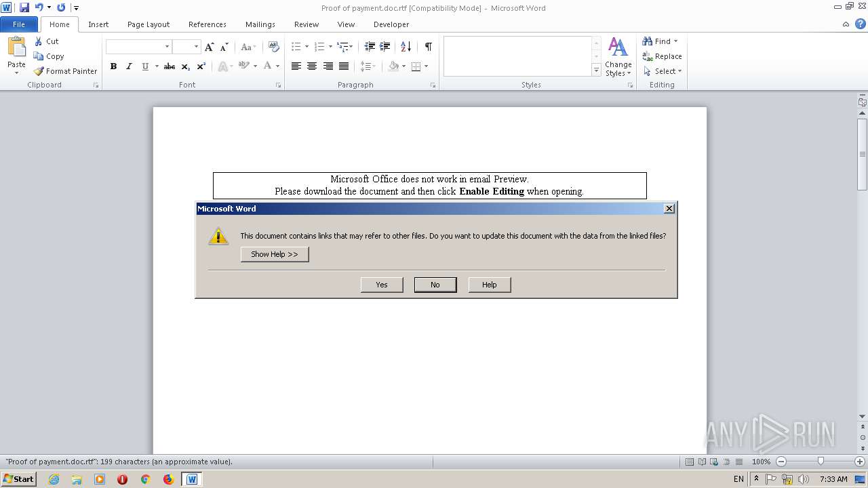The width and height of the screenshot is (868, 488).
Task: Click the Zoom Out minus button
Action: (781, 462)
